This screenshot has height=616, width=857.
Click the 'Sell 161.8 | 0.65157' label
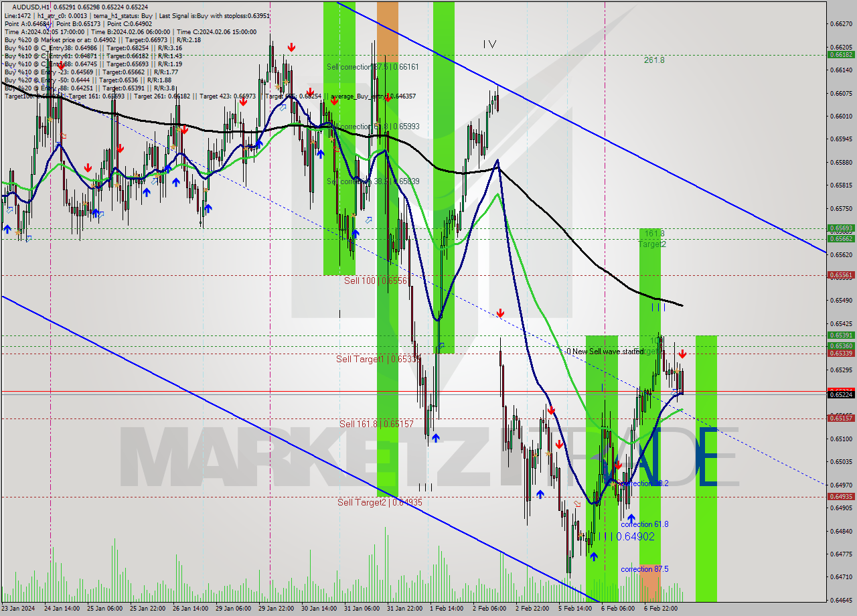pyautogui.click(x=376, y=424)
